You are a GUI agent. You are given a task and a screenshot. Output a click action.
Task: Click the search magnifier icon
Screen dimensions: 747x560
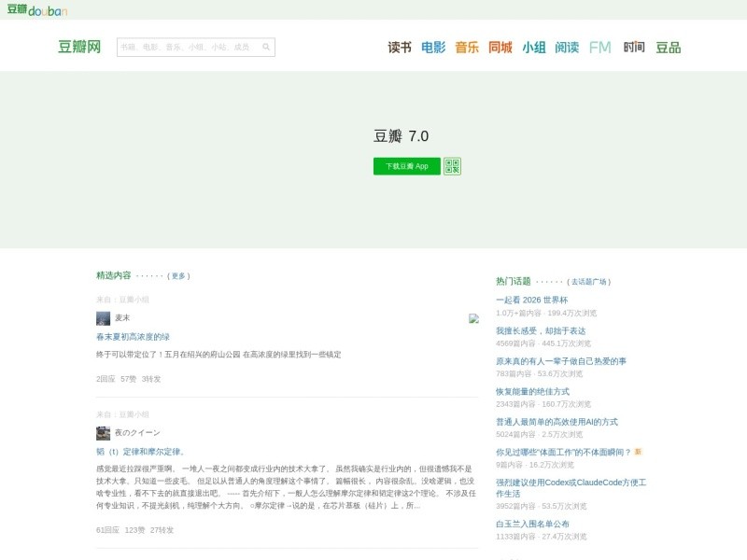coord(266,47)
